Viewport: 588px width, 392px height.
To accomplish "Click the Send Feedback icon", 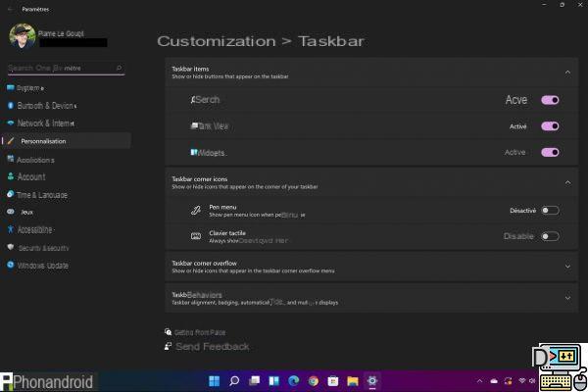I will click(x=168, y=346).
